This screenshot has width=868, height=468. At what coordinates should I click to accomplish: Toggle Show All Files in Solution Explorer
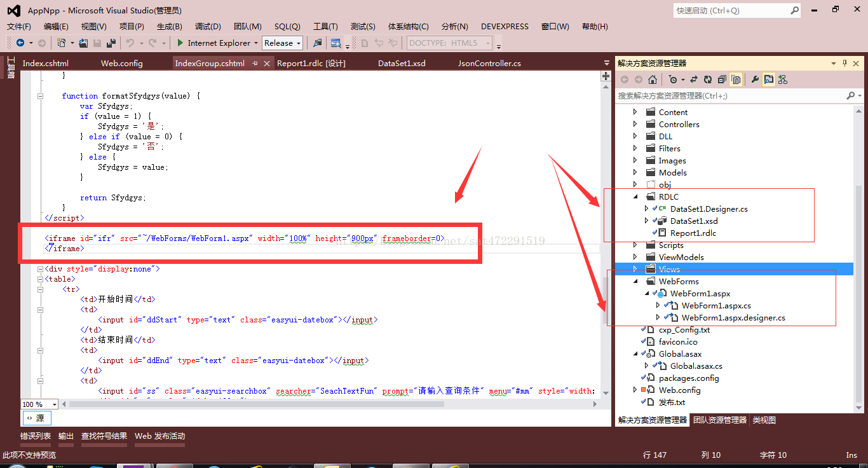(x=736, y=79)
